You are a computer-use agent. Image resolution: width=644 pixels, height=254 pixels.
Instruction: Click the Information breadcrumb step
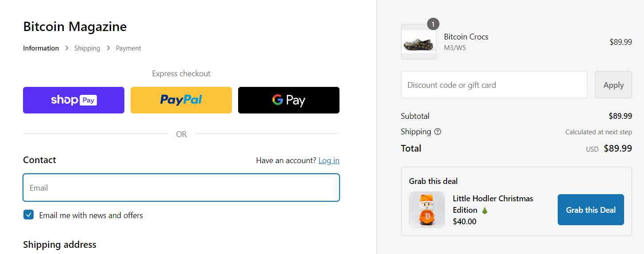pos(41,48)
